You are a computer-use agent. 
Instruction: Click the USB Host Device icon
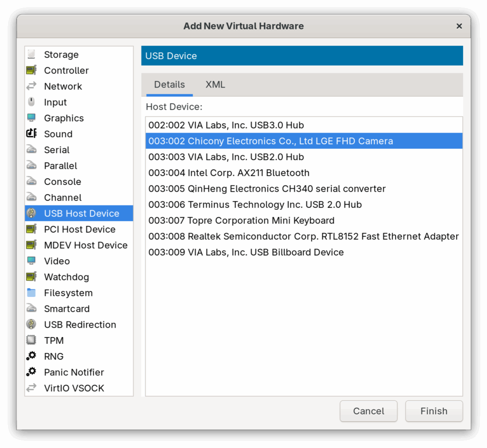[x=31, y=213]
